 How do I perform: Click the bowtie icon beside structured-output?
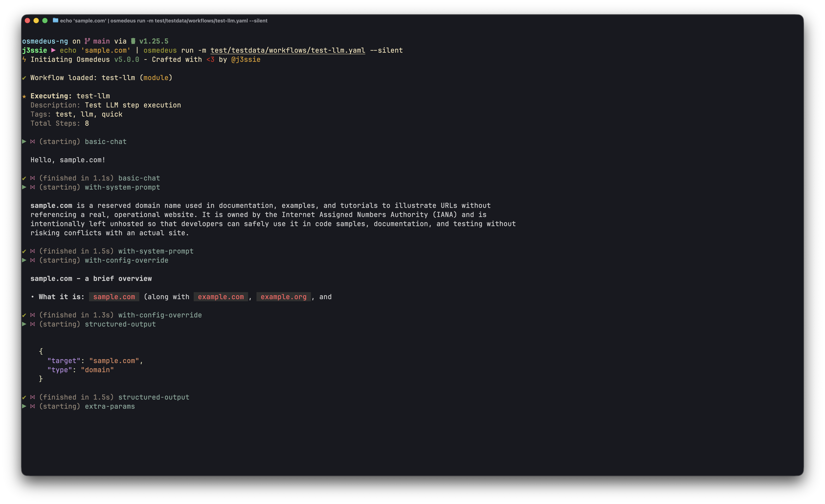click(x=33, y=324)
